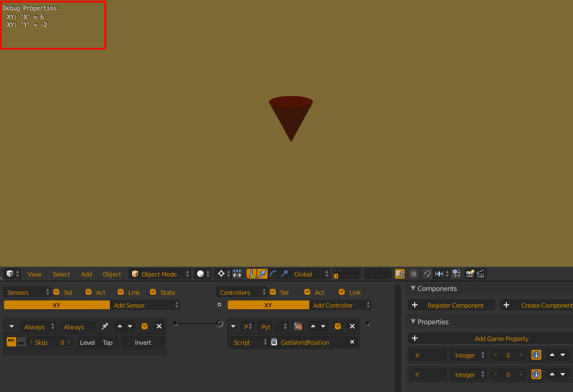
Task: Move the Python controller up
Action: (313, 326)
